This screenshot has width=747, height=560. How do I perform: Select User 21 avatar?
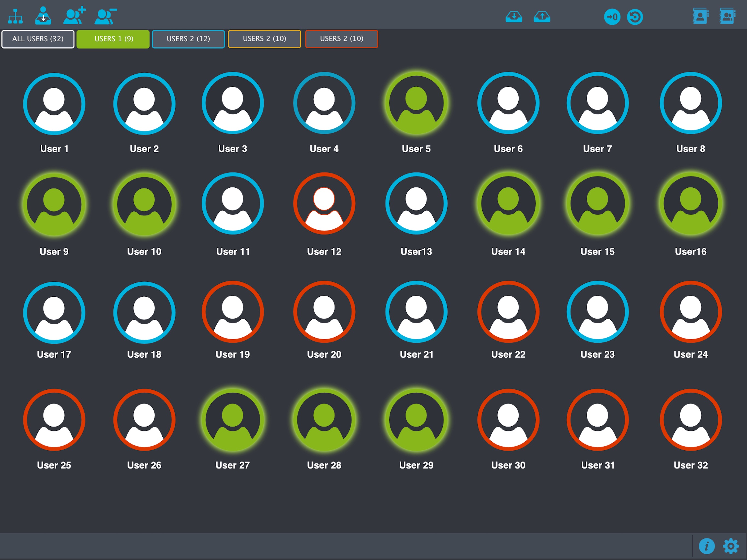416,312
